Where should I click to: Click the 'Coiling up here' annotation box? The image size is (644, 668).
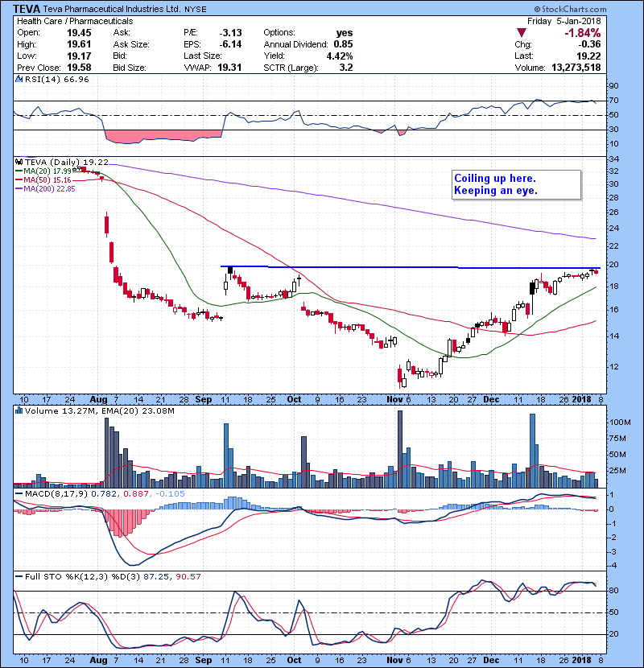tap(516, 185)
